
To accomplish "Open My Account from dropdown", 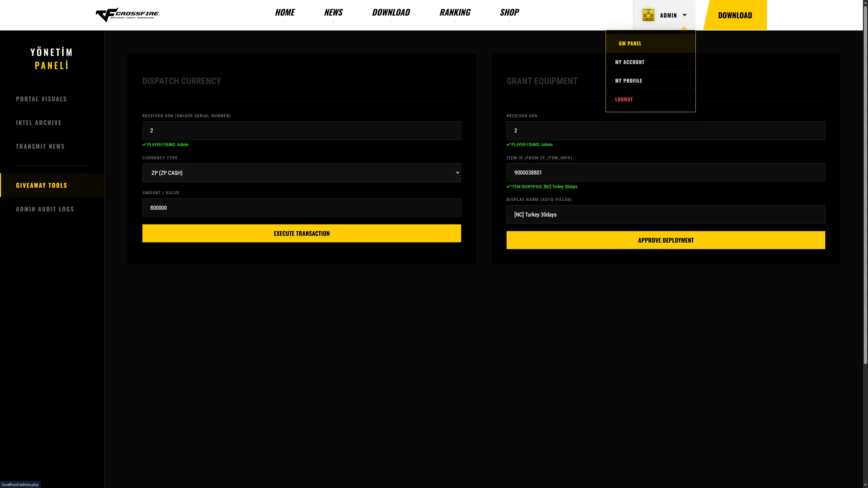I will (651, 62).
